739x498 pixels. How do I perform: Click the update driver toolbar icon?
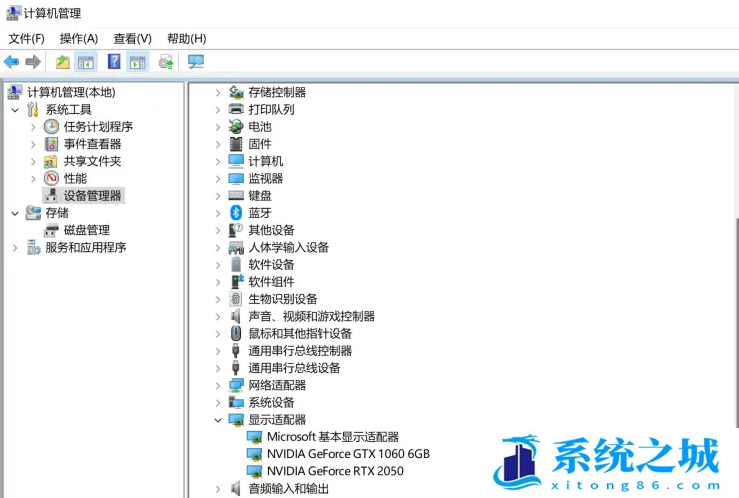(166, 62)
